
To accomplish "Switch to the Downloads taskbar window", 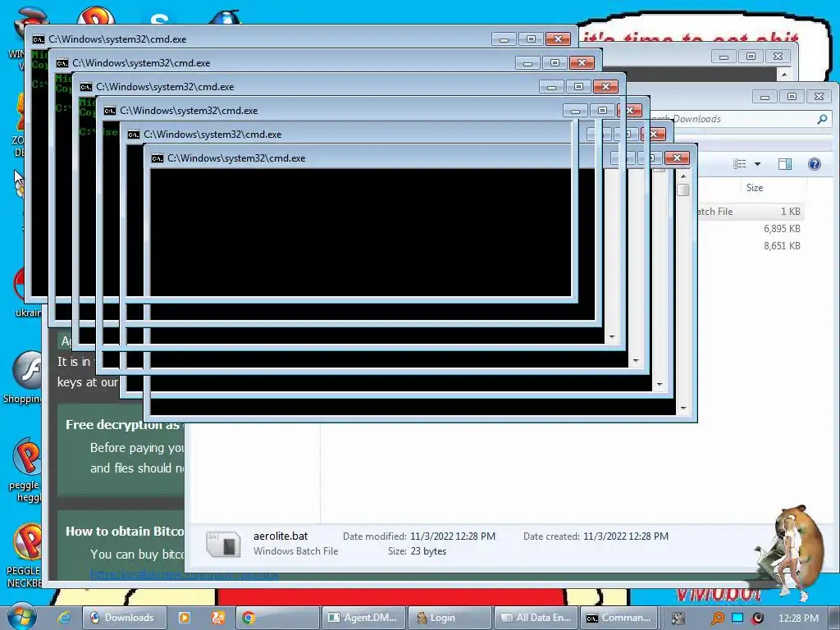I will [x=125, y=618].
